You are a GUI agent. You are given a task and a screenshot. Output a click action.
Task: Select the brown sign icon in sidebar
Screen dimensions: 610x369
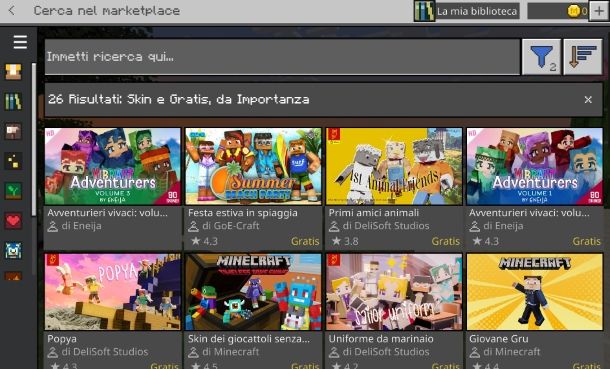(x=13, y=131)
